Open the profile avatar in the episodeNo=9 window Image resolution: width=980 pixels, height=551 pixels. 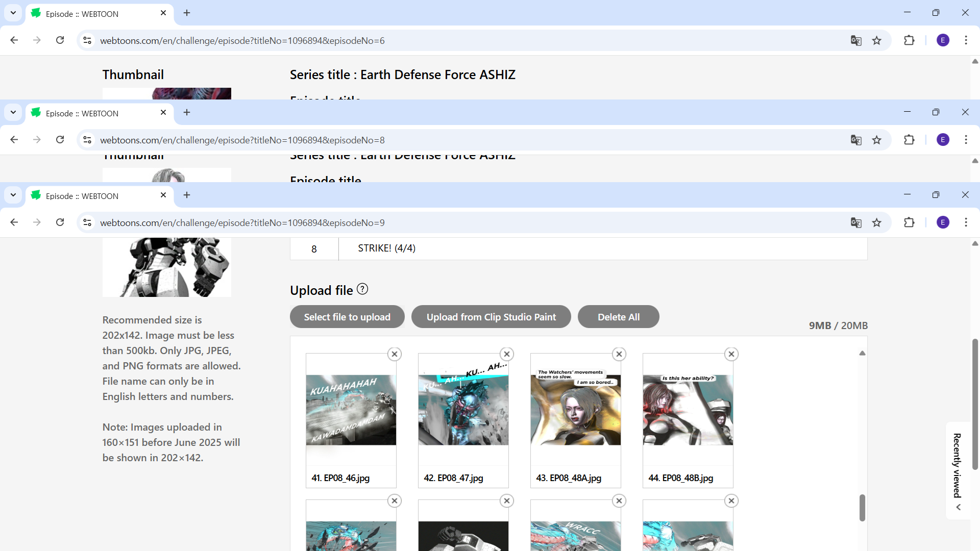pos(943,222)
